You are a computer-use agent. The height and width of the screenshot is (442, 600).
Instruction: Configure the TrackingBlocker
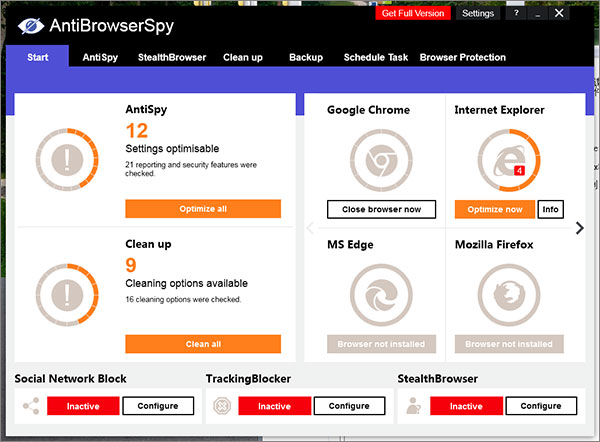(x=349, y=406)
